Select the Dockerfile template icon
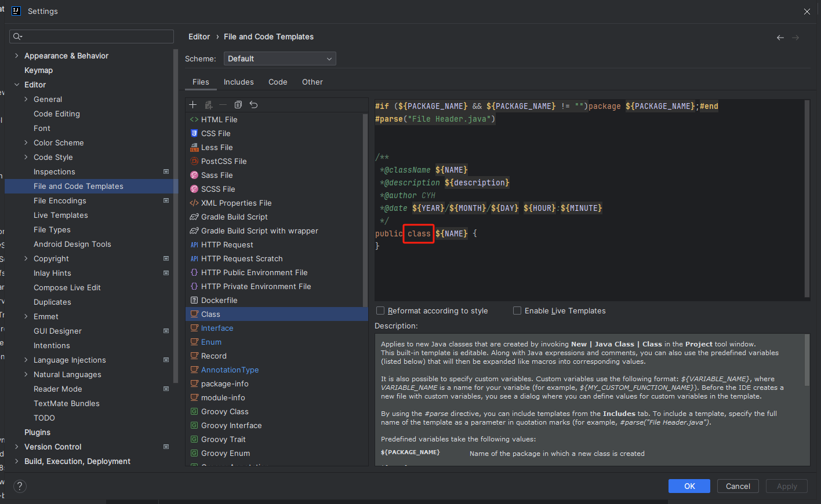 (194, 300)
